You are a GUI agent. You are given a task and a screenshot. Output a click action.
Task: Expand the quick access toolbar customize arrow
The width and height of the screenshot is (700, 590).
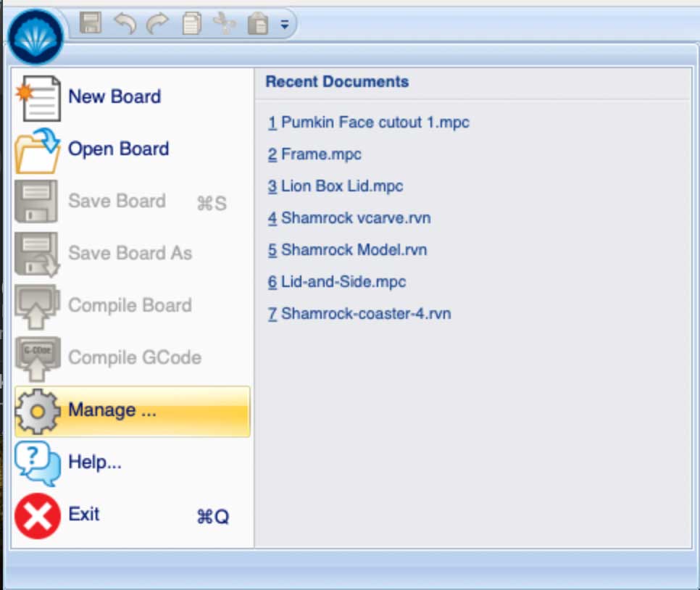click(x=285, y=24)
